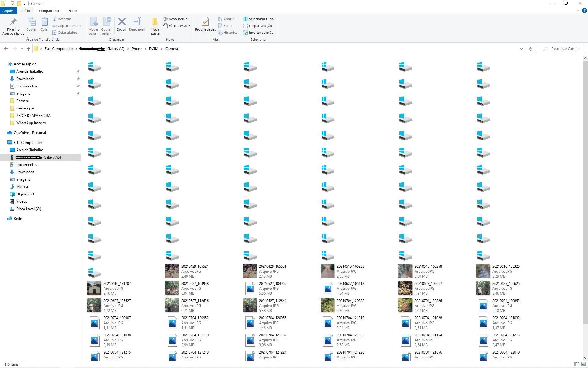
Task: Open the Mover para menu
Action: coord(93,26)
